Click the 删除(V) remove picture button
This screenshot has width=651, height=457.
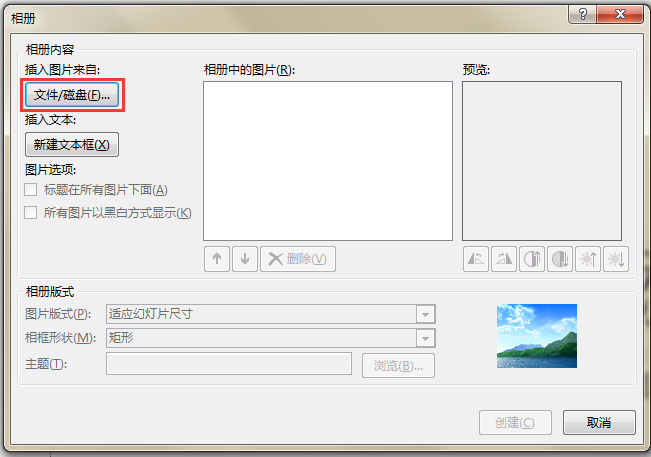[x=298, y=259]
